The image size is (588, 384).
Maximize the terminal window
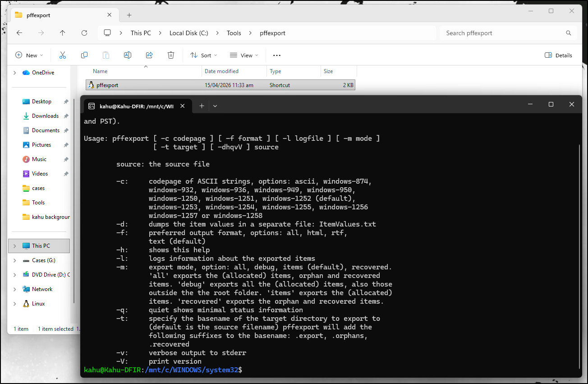(551, 104)
